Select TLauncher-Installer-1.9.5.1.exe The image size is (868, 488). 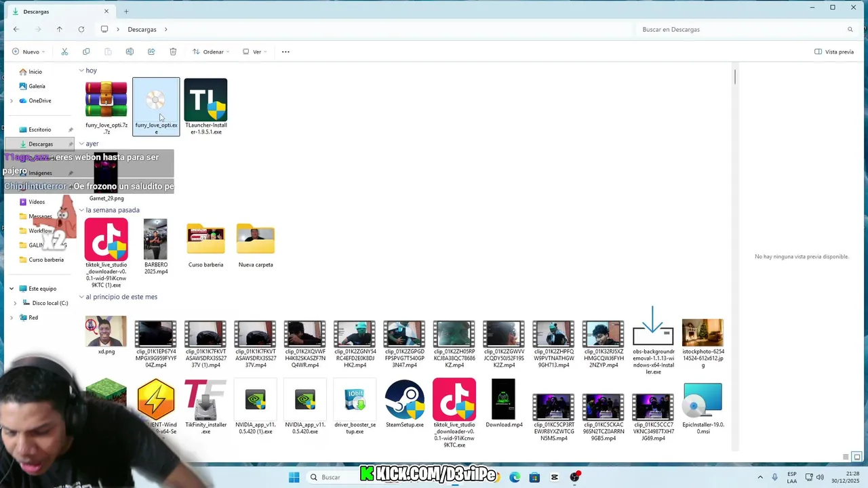click(x=205, y=106)
